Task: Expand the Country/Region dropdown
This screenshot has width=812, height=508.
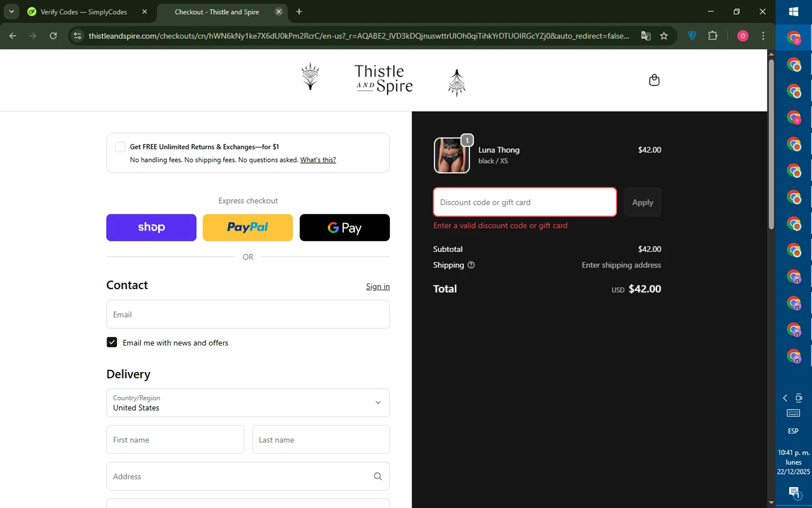Action: click(x=248, y=403)
